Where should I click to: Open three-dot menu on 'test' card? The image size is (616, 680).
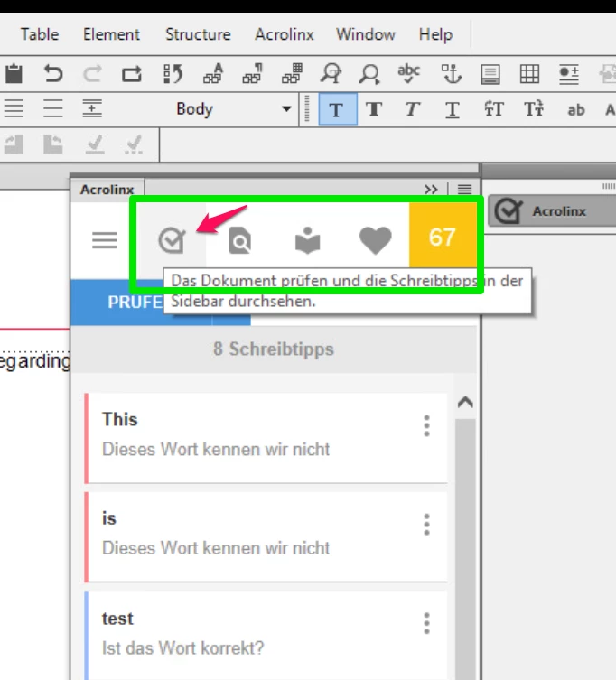427,623
